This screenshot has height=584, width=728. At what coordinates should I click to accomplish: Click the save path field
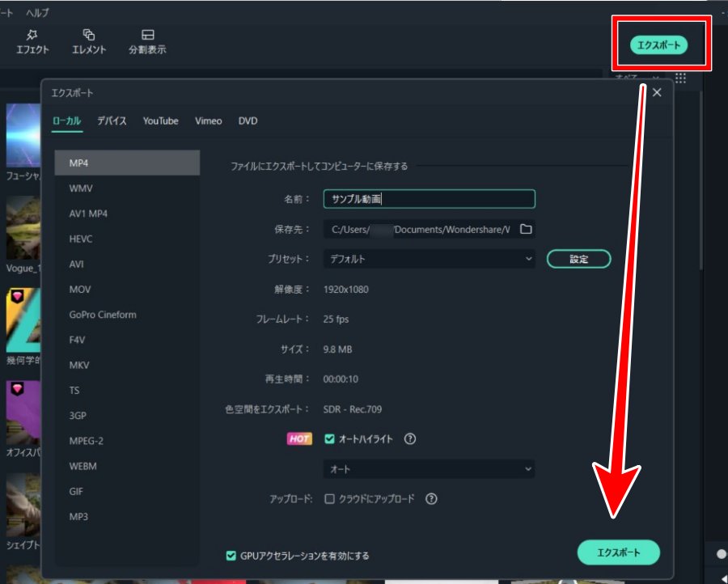pyautogui.click(x=421, y=230)
